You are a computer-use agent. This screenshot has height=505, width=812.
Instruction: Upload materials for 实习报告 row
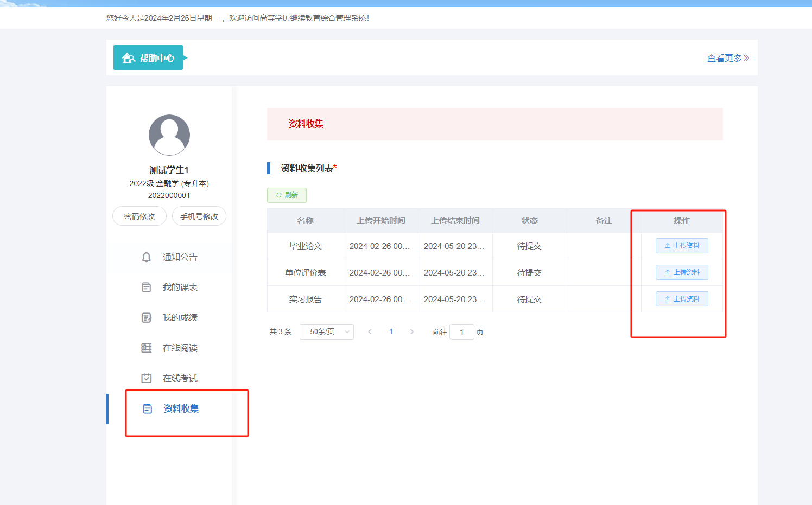tap(682, 299)
